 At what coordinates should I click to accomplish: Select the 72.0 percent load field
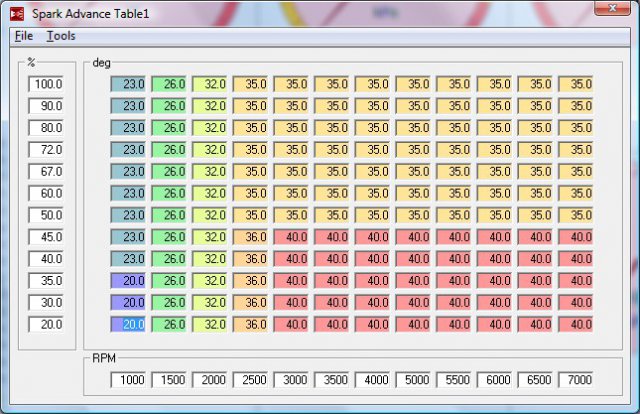tap(46, 149)
